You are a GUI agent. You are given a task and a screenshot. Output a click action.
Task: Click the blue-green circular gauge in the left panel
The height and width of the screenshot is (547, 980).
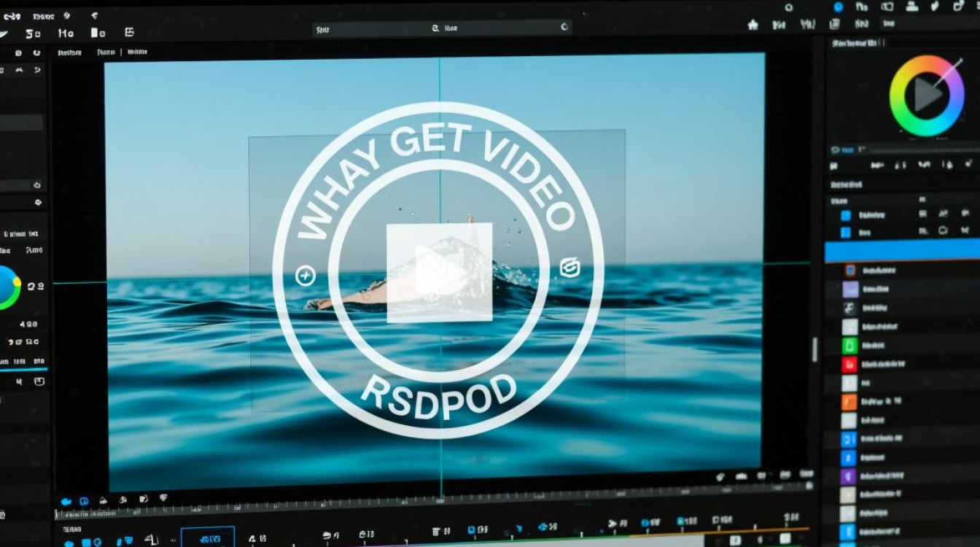(6, 287)
